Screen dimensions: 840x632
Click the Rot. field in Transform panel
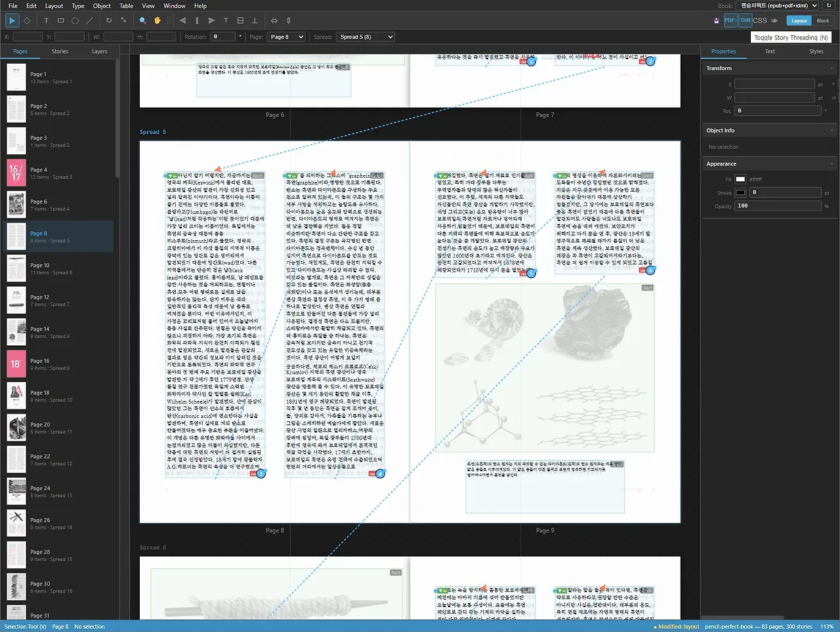pyautogui.click(x=778, y=111)
